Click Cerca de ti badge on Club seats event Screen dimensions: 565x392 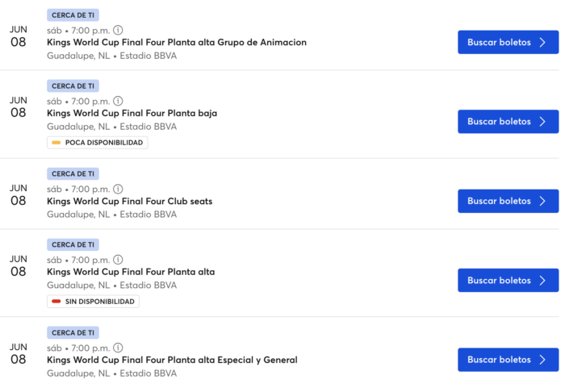(73, 174)
